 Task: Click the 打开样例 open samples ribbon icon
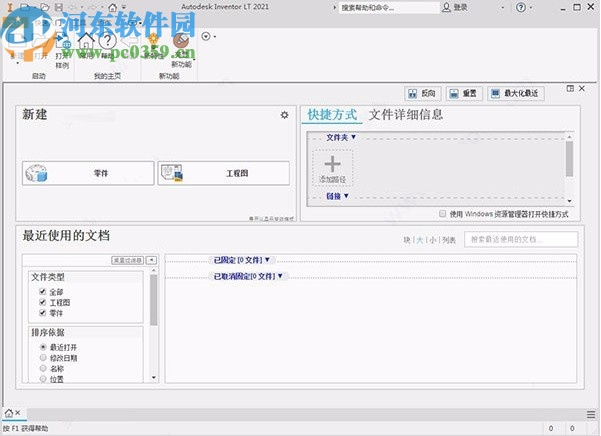point(62,42)
